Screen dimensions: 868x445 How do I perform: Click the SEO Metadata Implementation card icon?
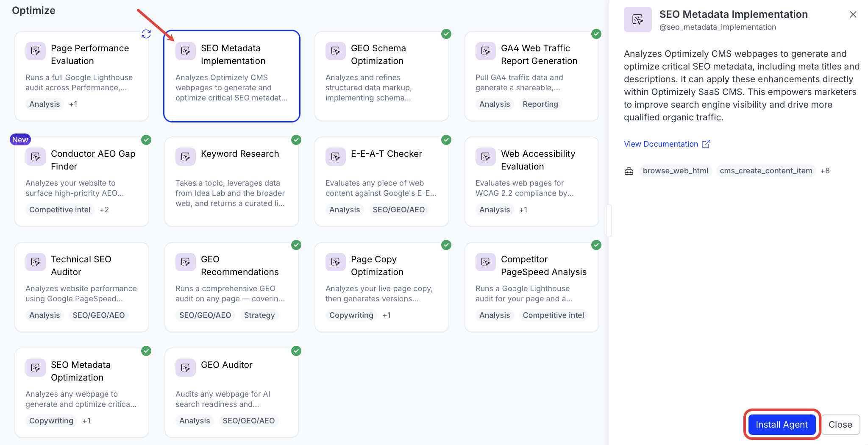(x=186, y=51)
